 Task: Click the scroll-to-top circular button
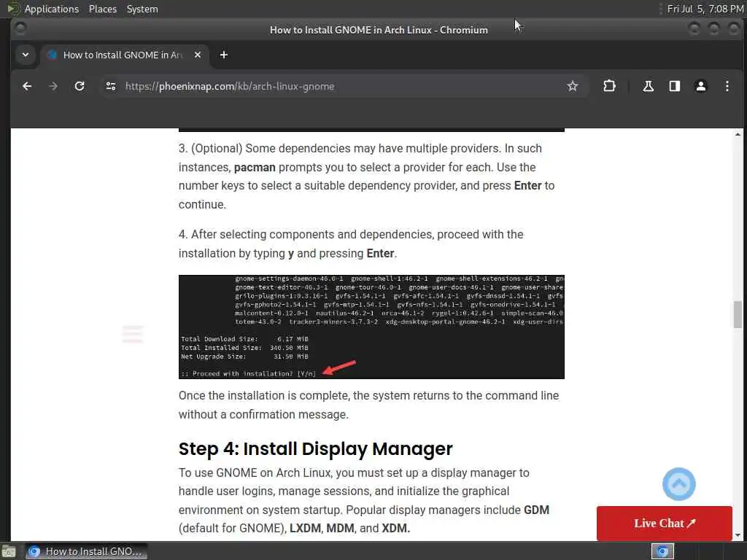click(x=679, y=484)
